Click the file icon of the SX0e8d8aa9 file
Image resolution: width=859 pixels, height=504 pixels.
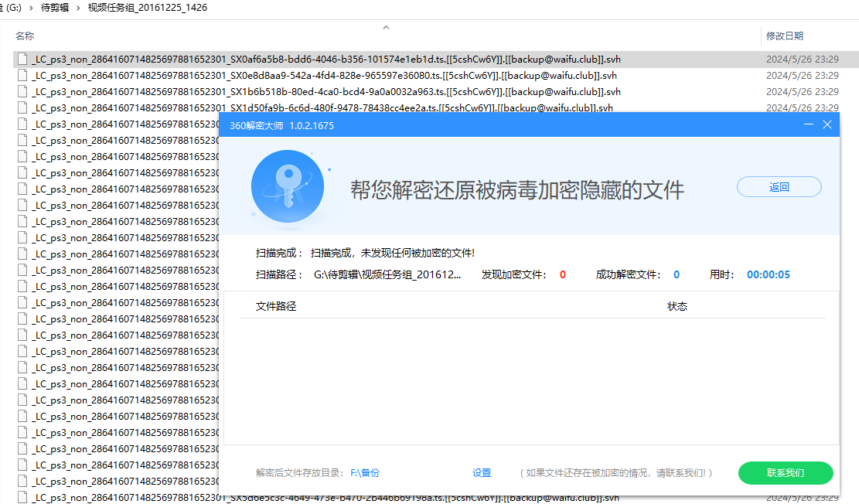(22, 76)
